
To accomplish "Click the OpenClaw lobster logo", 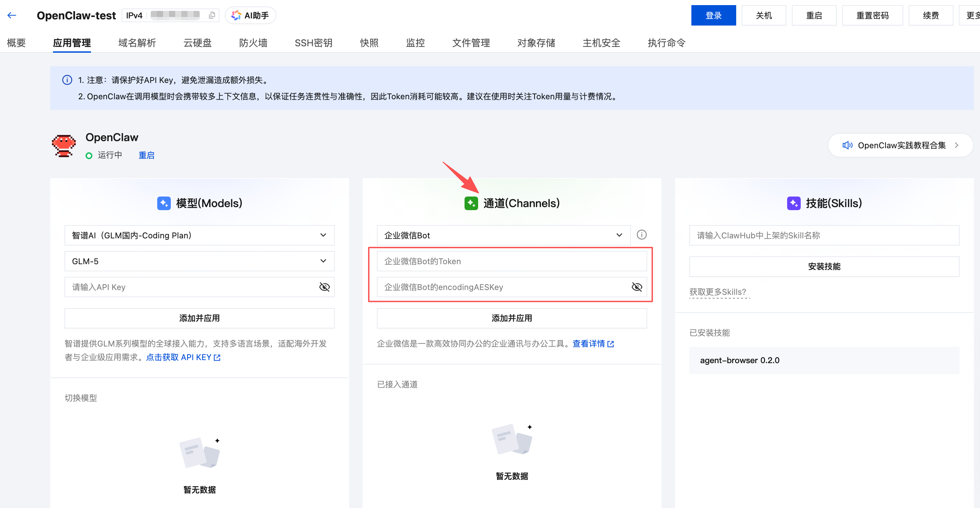I will point(64,146).
